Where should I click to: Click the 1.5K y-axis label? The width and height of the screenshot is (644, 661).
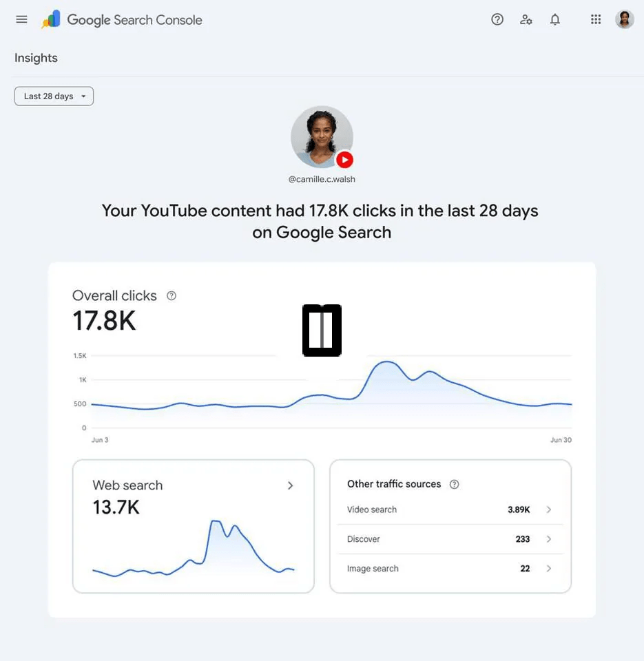click(80, 356)
